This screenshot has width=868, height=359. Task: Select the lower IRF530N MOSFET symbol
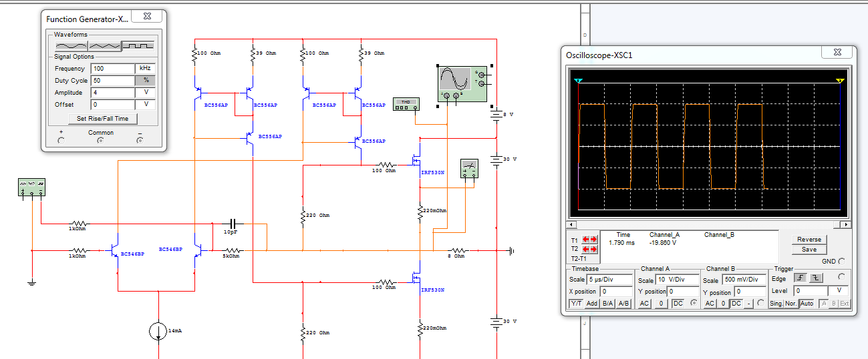pos(416,277)
